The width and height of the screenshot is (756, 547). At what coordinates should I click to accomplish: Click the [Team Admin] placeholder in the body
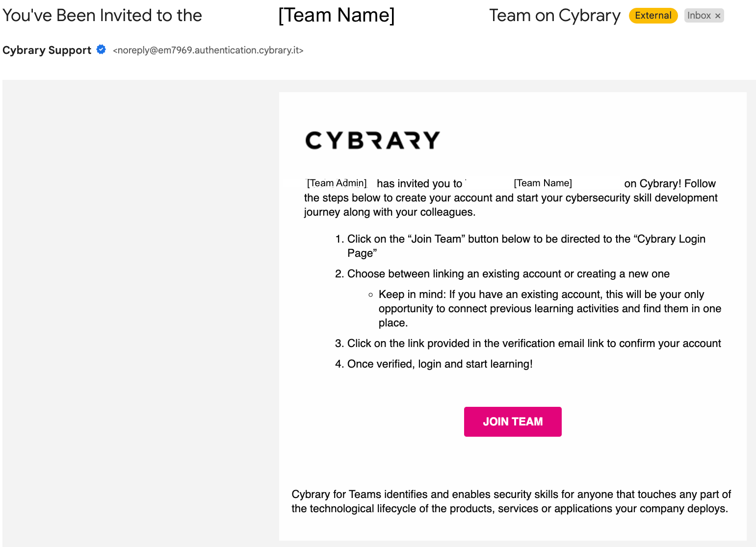(337, 183)
